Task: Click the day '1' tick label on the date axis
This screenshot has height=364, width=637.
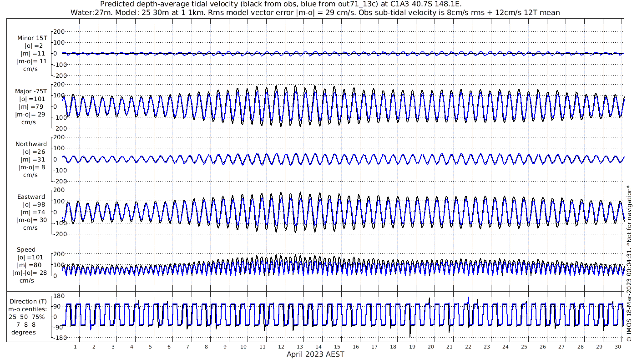Action: (x=76, y=347)
